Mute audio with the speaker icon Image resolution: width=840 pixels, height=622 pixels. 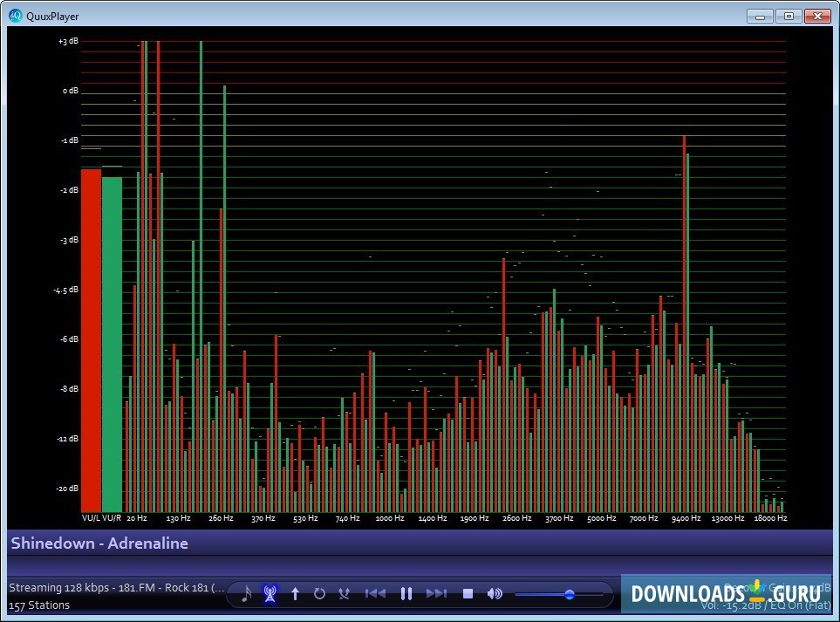click(x=495, y=593)
